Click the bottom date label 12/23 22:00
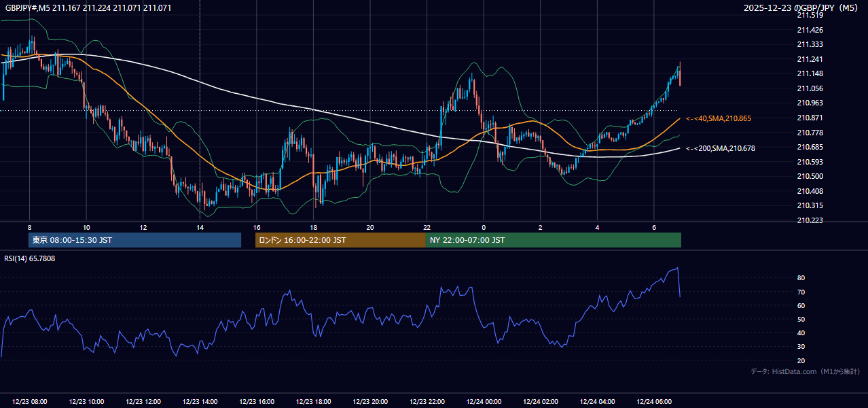The image size is (868, 408). point(427,402)
